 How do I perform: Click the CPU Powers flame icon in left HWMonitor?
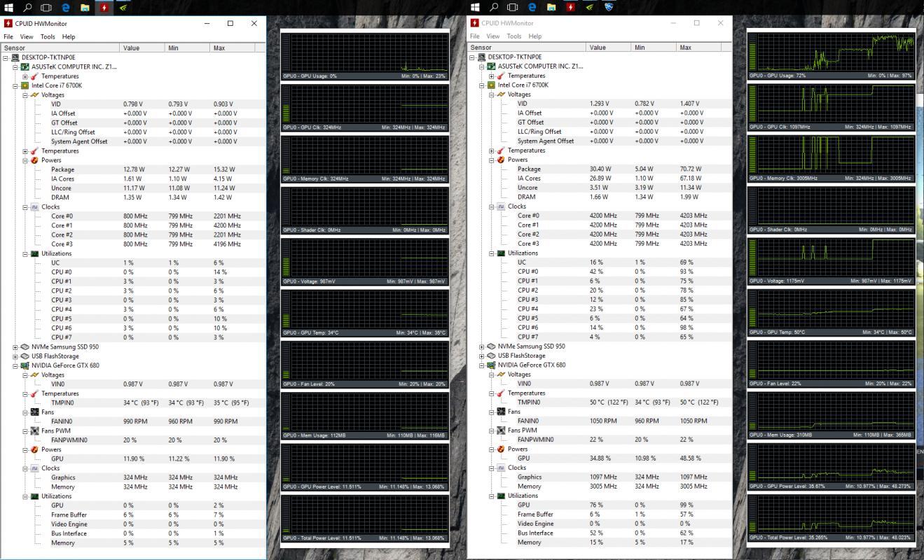[34, 160]
